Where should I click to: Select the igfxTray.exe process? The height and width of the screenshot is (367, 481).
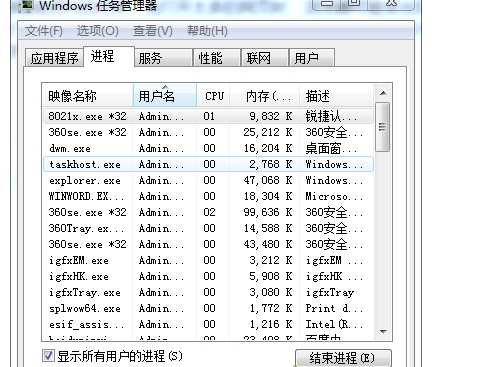coord(208,292)
